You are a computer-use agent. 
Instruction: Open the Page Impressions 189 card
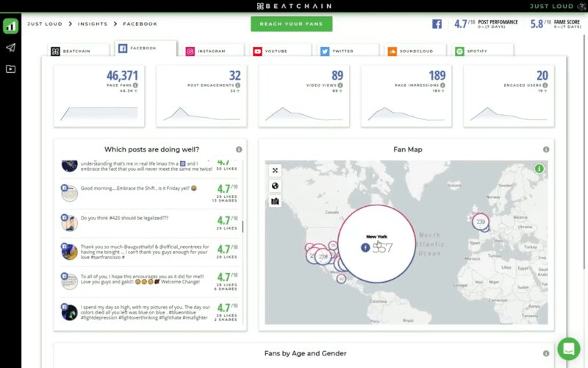click(406, 96)
